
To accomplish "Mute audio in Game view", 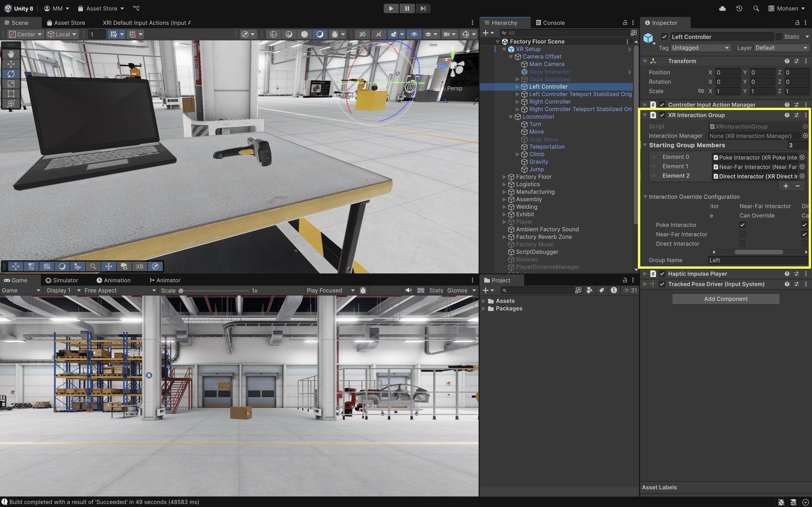I will (x=408, y=290).
